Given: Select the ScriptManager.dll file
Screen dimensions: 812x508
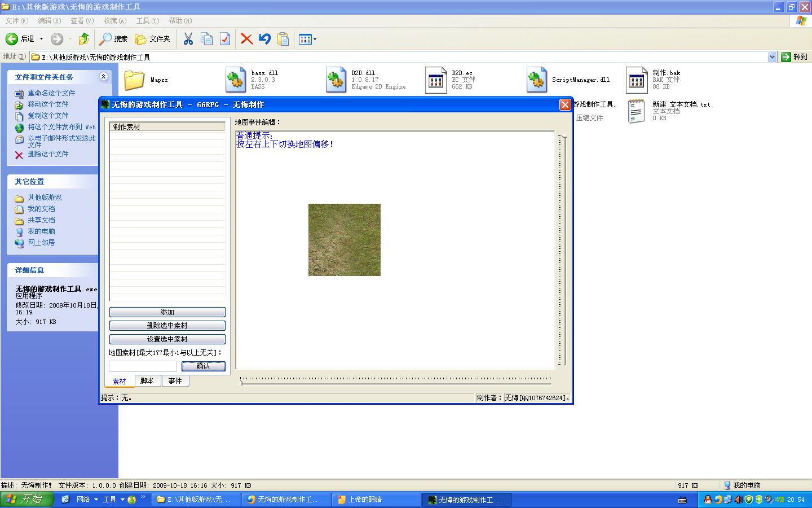Looking at the screenshot, I should pyautogui.click(x=568, y=80).
